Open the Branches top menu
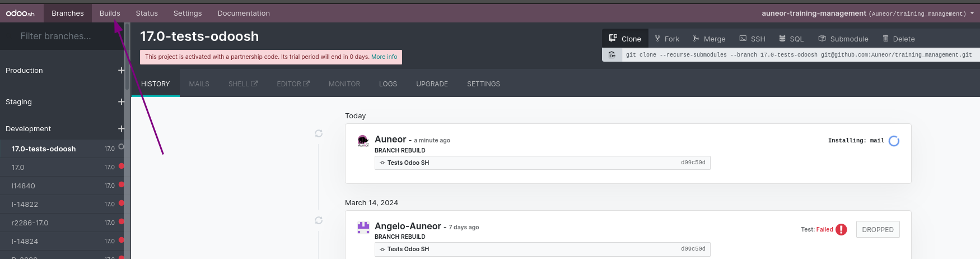The width and height of the screenshot is (980, 259). [x=68, y=13]
